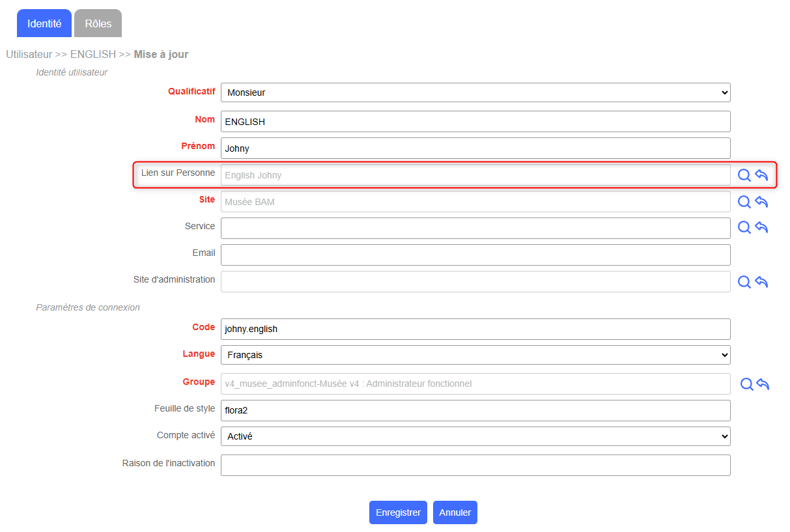Click reset arrow icon beside Lien sur Personne
Screen dimensions: 790x532
click(x=761, y=175)
